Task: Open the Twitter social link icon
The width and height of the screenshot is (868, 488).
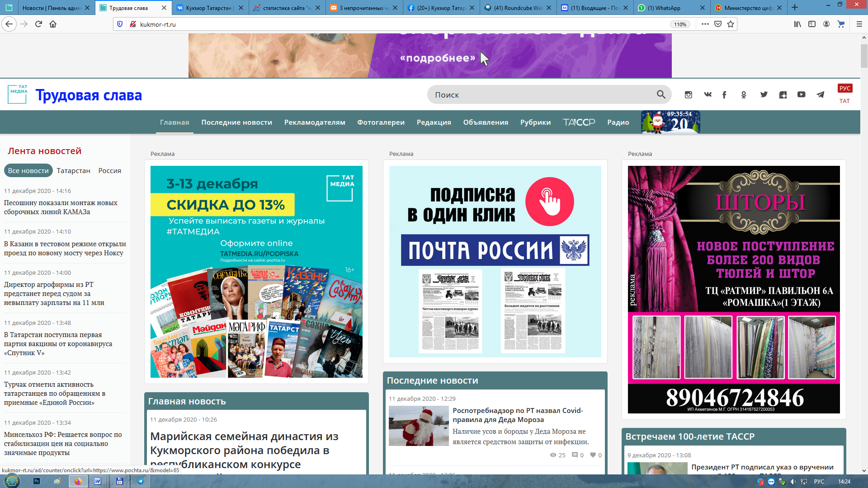Action: click(x=764, y=95)
